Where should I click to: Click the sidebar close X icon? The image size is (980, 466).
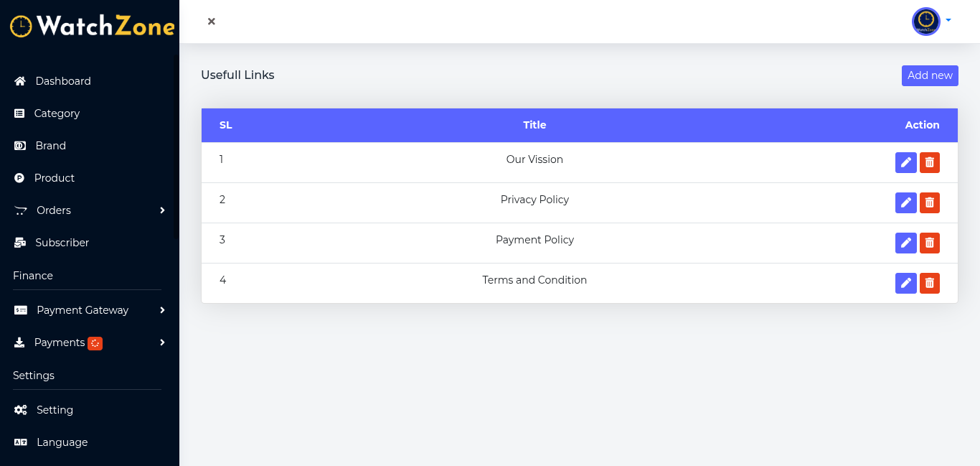click(212, 22)
